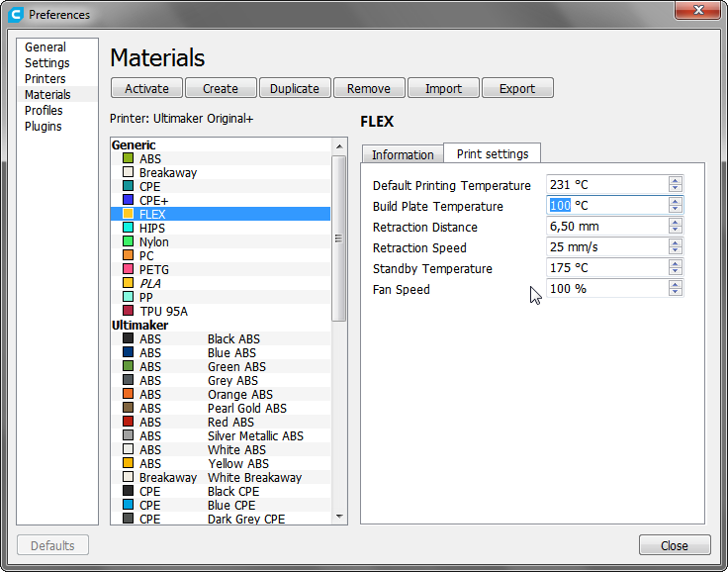
Task: Click Import material button
Action: tap(443, 88)
